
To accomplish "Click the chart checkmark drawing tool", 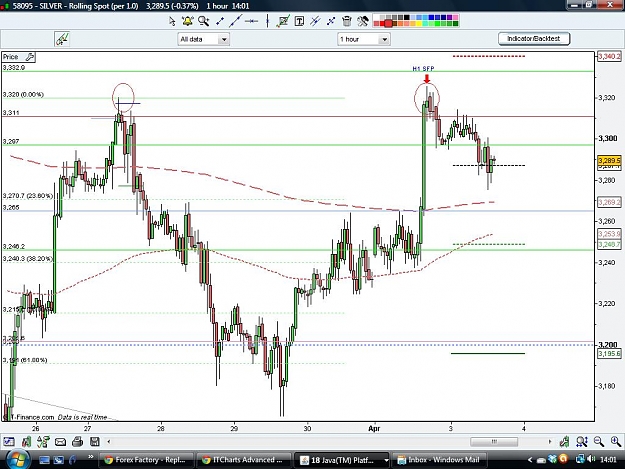I will coord(283,21).
